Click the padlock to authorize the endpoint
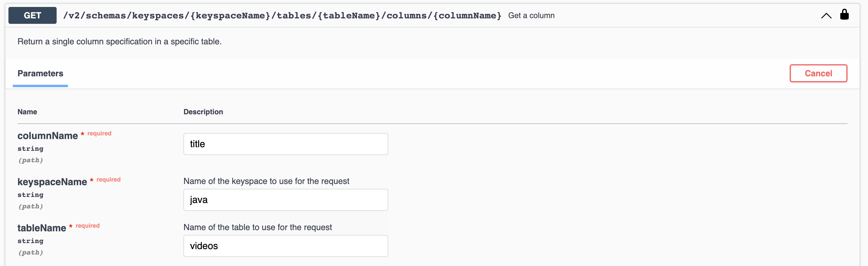Image resolution: width=868 pixels, height=266 pixels. click(x=845, y=14)
